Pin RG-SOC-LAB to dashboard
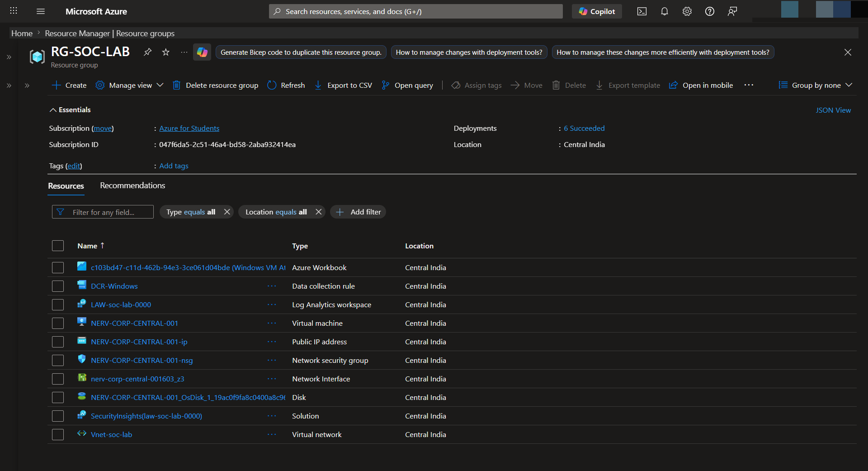This screenshot has width=868, height=471. click(147, 52)
